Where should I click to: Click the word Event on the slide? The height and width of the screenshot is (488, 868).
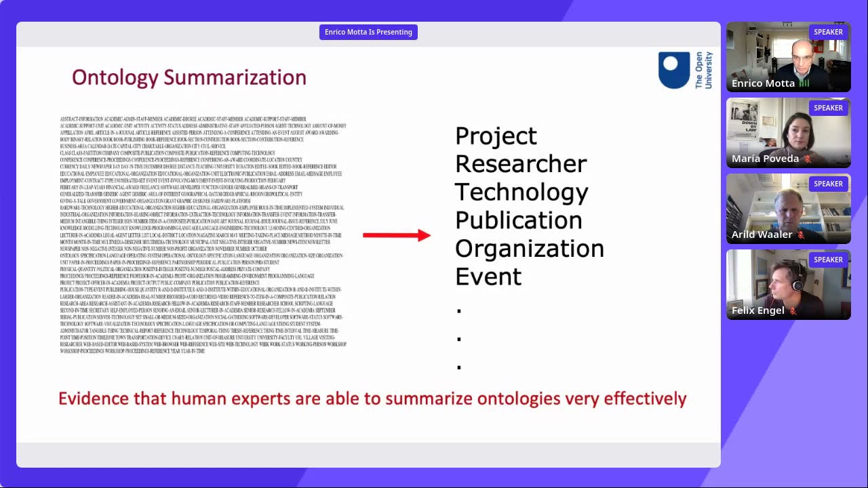(488, 277)
